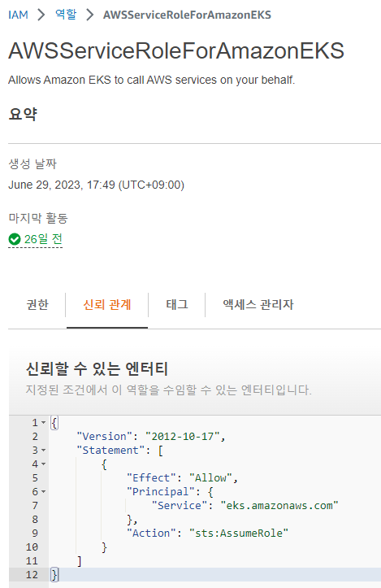The width and height of the screenshot is (381, 588).
Task: Open the 26일 전 last activity link
Action: pyautogui.click(x=43, y=239)
